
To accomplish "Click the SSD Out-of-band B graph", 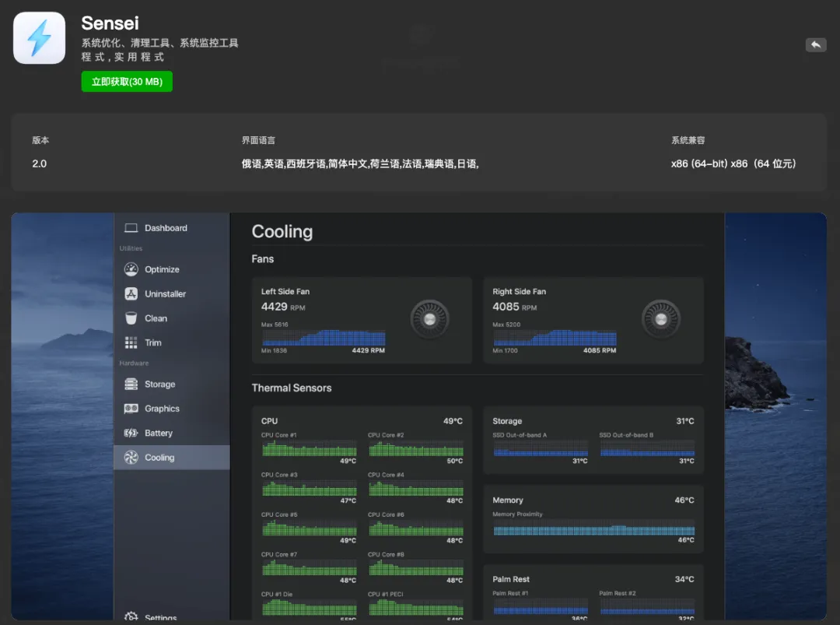I will point(647,448).
